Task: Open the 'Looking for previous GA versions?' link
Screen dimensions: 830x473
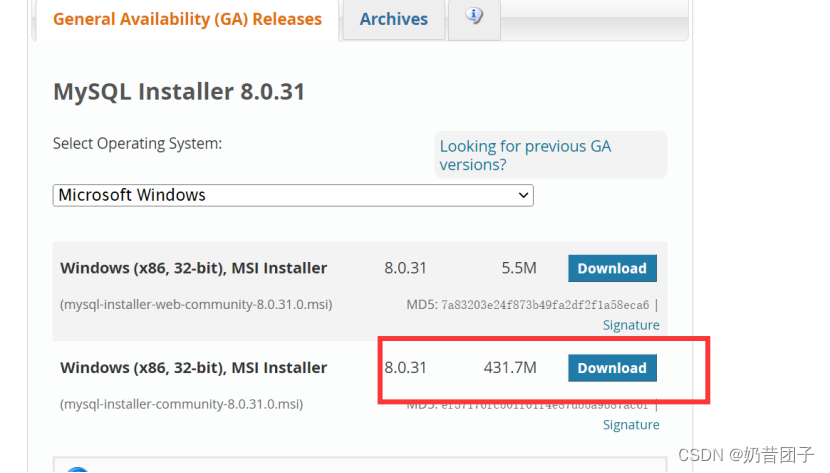Action: pos(525,155)
